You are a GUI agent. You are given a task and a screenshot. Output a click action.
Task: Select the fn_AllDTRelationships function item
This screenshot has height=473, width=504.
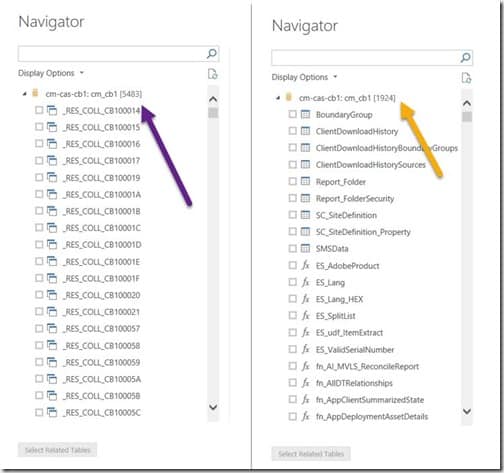pos(354,383)
